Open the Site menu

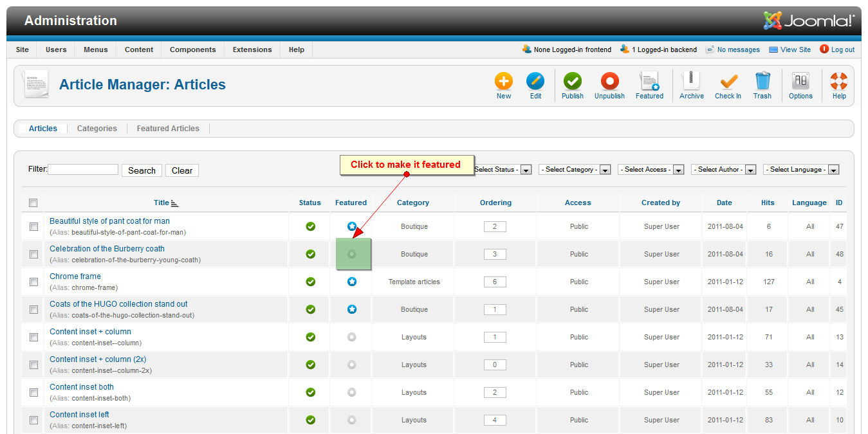[x=23, y=50]
